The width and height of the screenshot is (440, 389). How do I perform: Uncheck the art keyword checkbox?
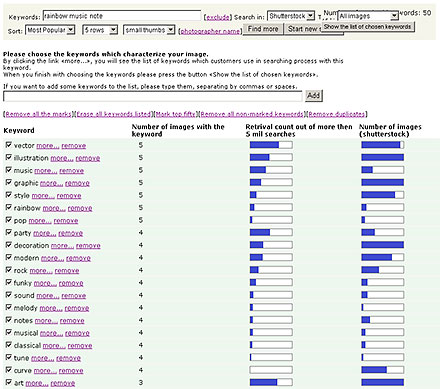(9, 382)
